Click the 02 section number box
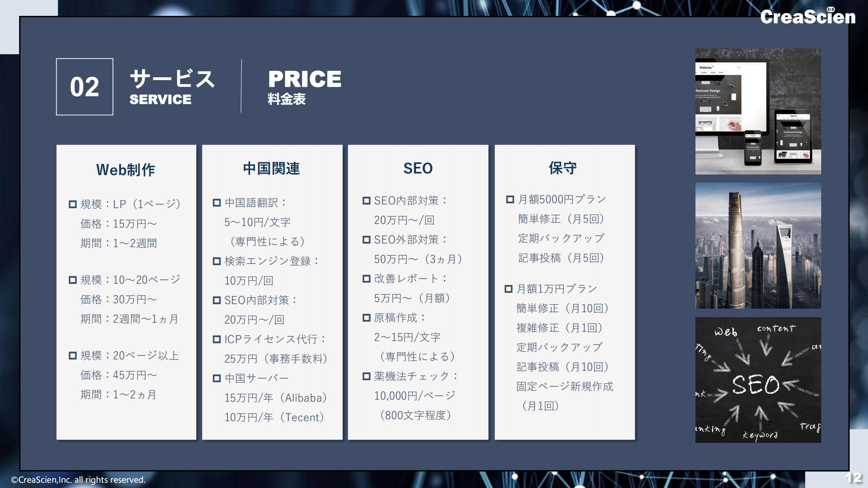Screen dimensions: 868x488 pyautogui.click(x=85, y=87)
